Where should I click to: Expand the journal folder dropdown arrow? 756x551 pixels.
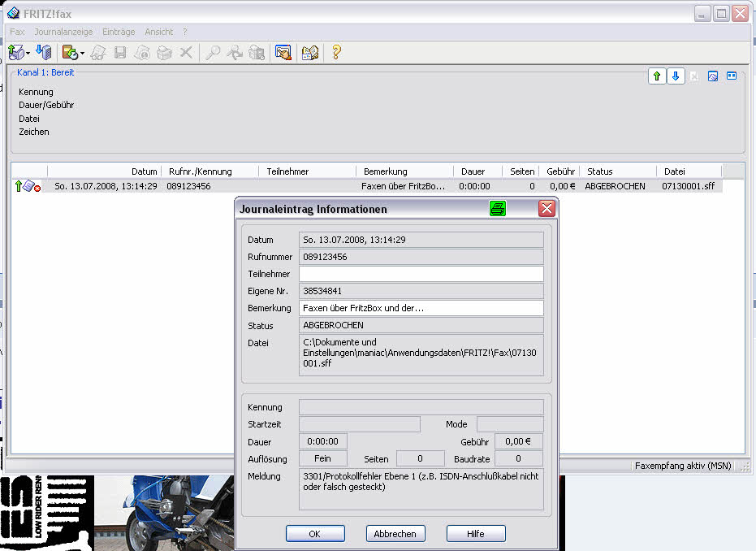(x=83, y=53)
